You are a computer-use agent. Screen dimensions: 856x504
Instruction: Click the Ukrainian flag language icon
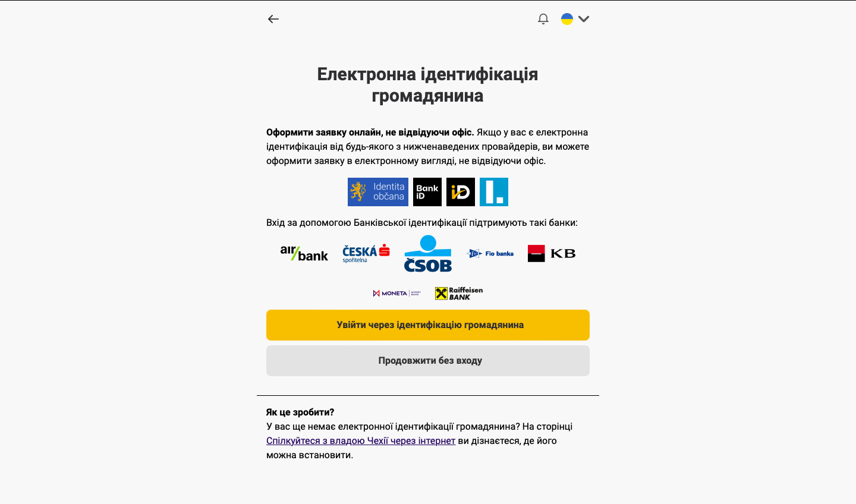click(567, 19)
